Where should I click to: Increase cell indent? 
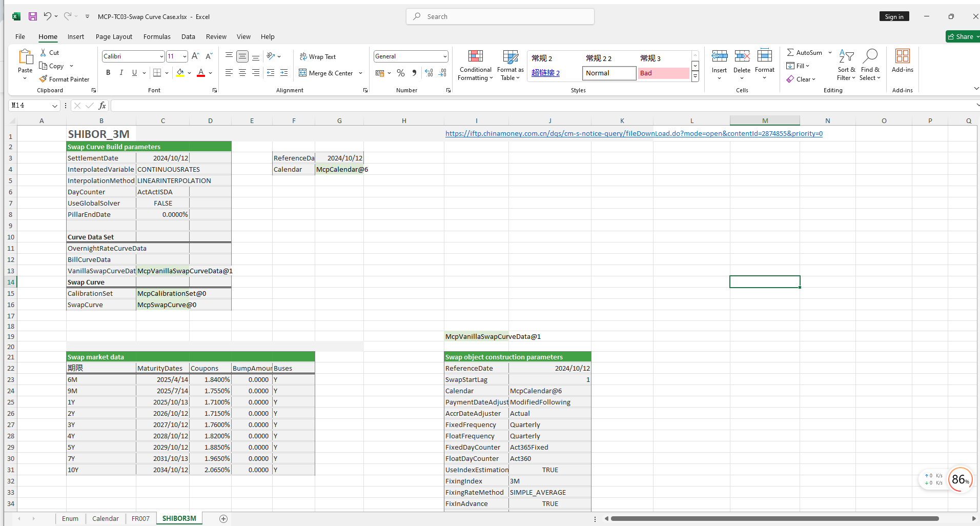coord(284,73)
